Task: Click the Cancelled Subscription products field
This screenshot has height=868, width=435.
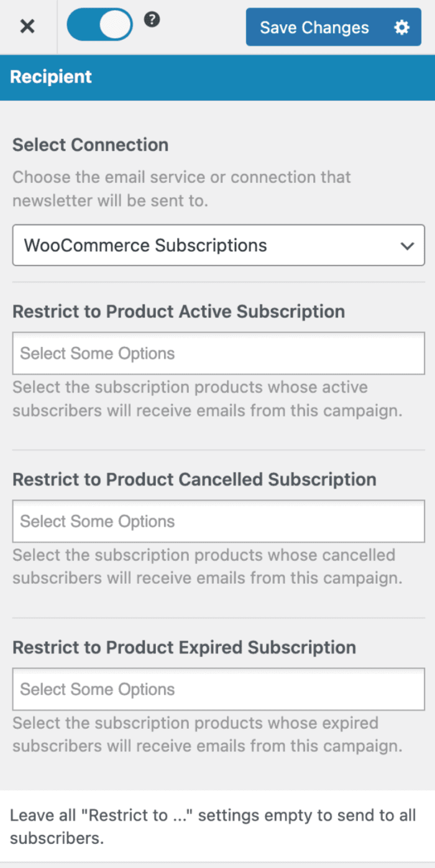Action: click(219, 521)
